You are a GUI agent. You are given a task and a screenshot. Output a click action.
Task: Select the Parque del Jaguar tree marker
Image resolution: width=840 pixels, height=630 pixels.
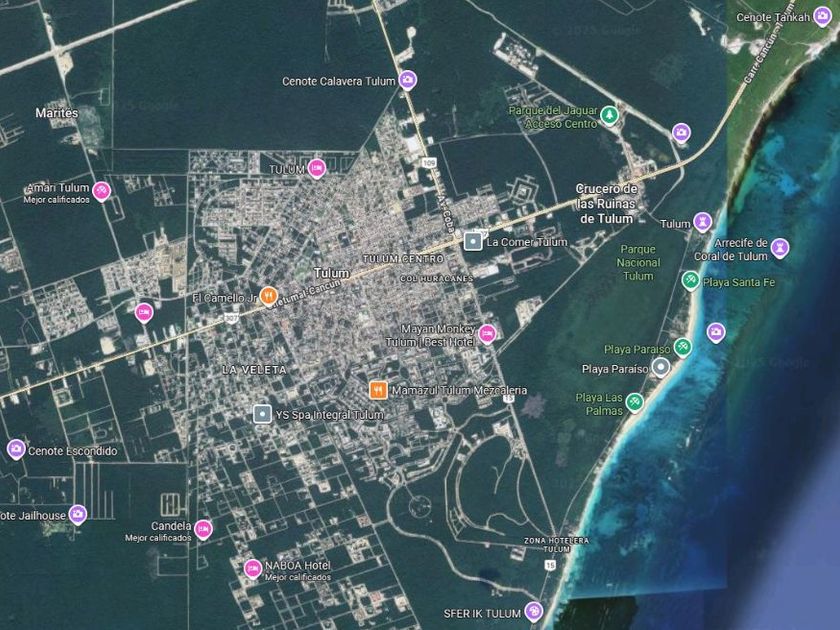(609, 115)
